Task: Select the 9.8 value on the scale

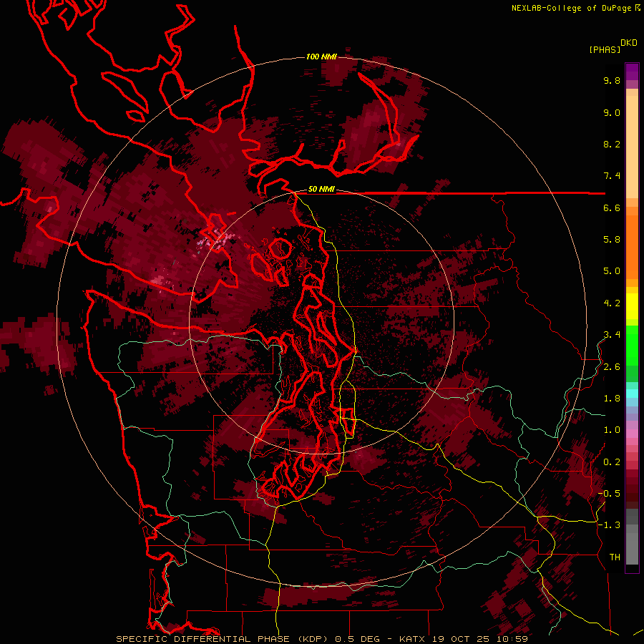Action: pos(612,80)
